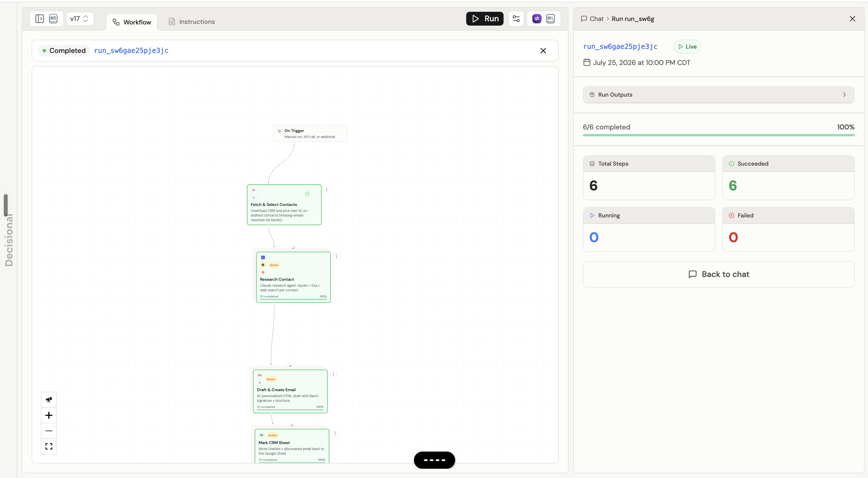The image size is (868, 478).
Task: Click the Gmail icon on Draft & Create Email
Action: (x=260, y=375)
